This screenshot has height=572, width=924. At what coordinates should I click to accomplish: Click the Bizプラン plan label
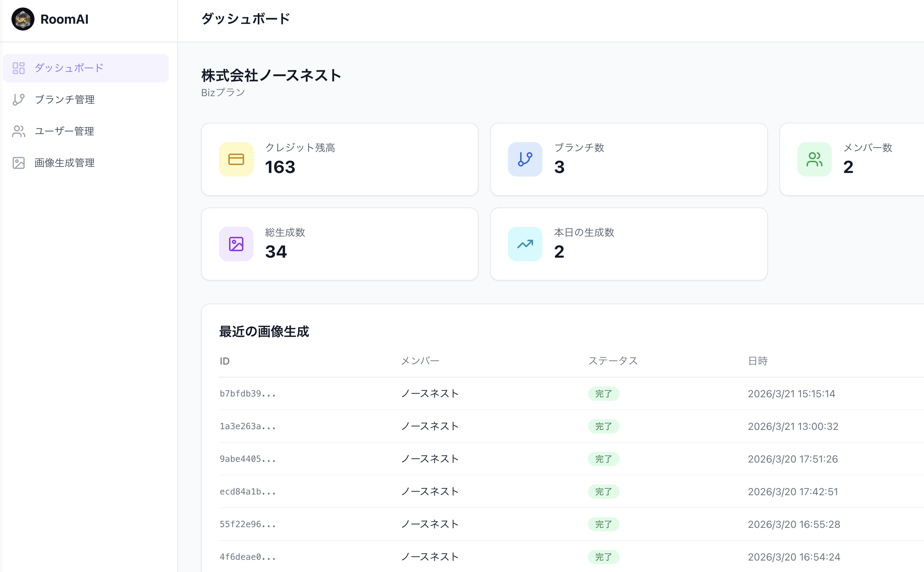tap(223, 92)
